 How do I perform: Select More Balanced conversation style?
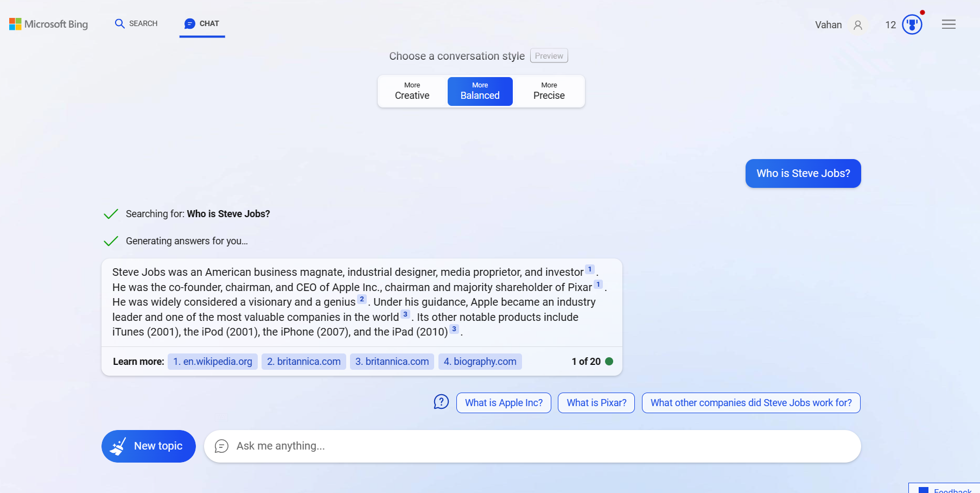[x=480, y=91]
